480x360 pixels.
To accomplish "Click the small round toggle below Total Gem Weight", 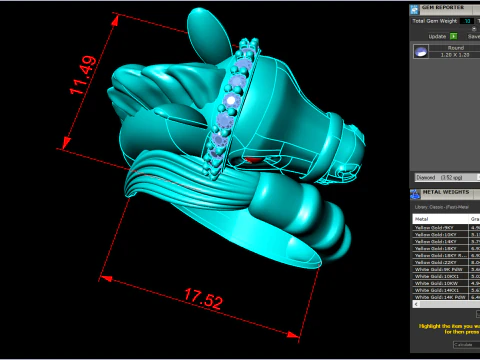I will pos(474,29).
